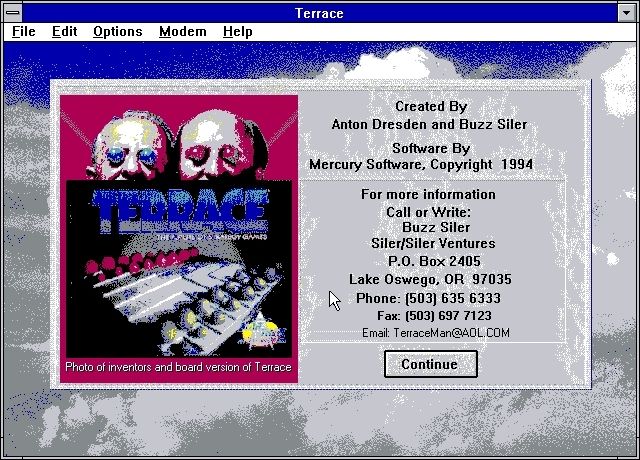Open the File menu
Screen dimensions: 640x460
pyautogui.click(x=23, y=31)
